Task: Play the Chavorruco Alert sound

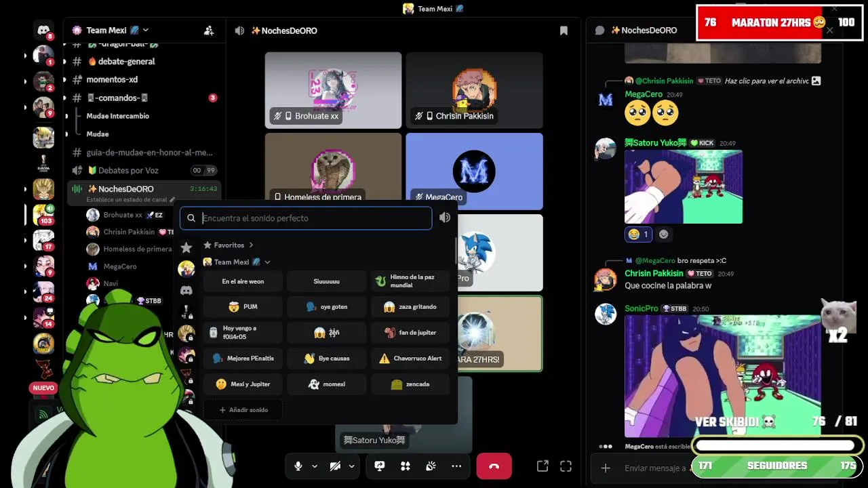Action: coord(410,359)
